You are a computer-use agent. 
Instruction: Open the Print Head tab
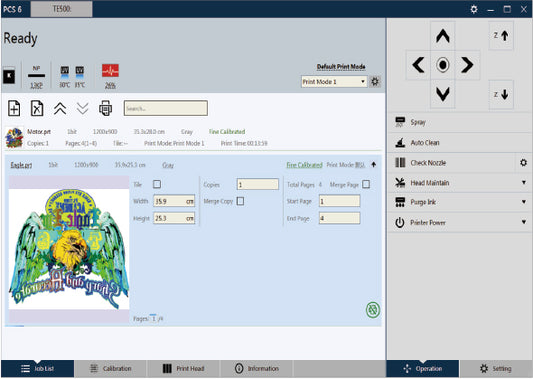click(x=184, y=368)
